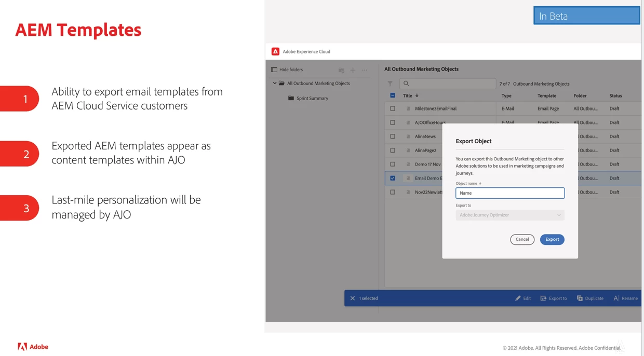Sort by the Status column header
The width and height of the screenshot is (644, 356).
[615, 95]
